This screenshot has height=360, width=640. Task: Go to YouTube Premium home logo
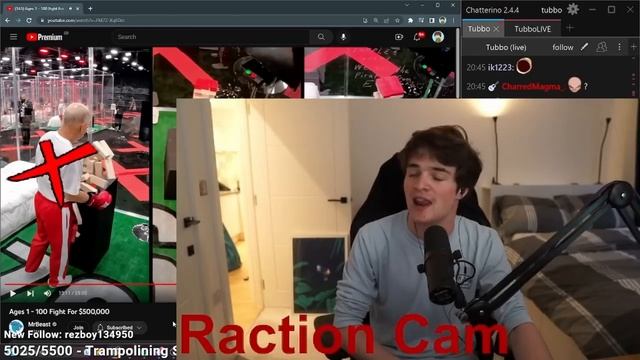[x=44, y=37]
